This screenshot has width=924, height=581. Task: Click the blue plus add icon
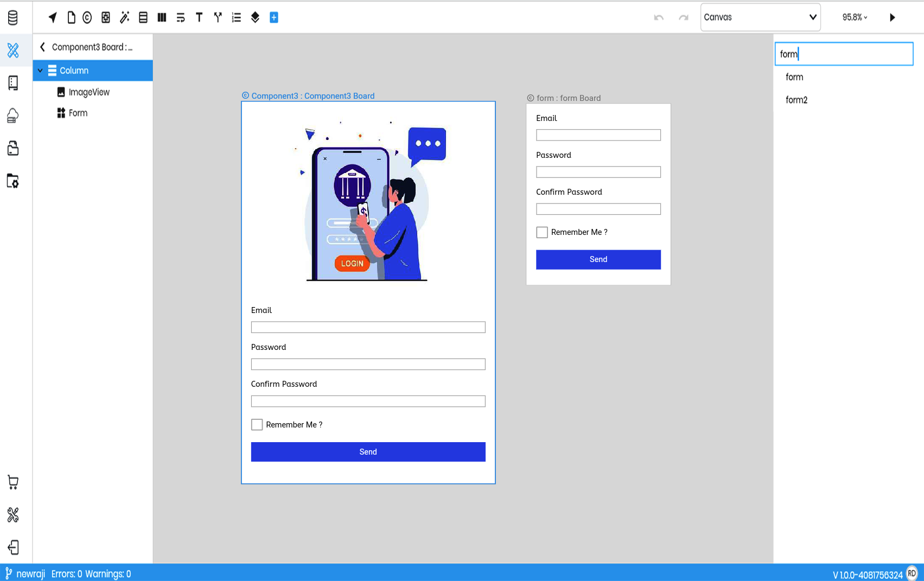(274, 18)
